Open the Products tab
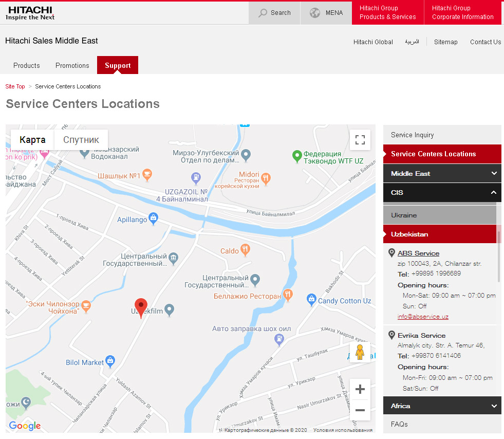 27,65
